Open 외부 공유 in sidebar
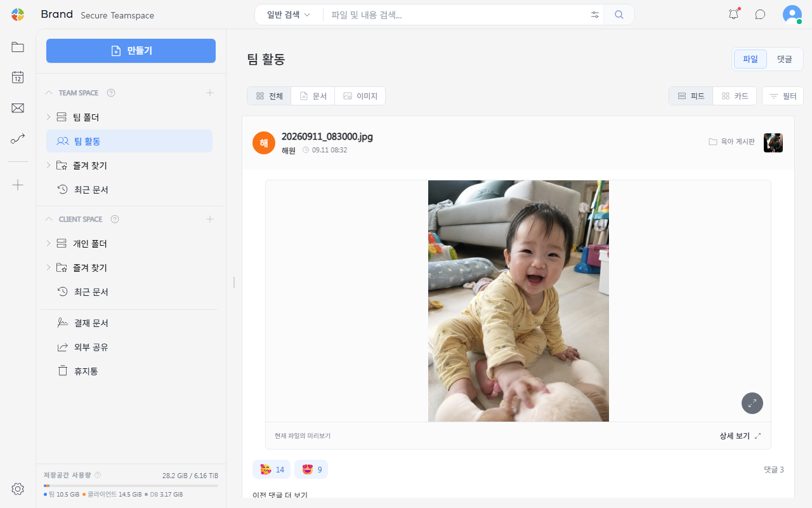 [x=129, y=347]
